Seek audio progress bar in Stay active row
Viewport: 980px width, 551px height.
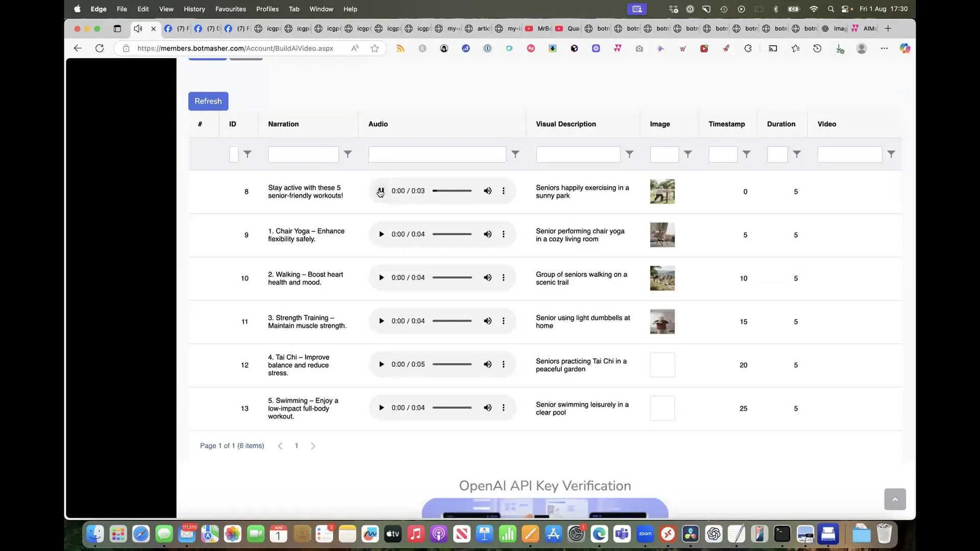(x=452, y=191)
